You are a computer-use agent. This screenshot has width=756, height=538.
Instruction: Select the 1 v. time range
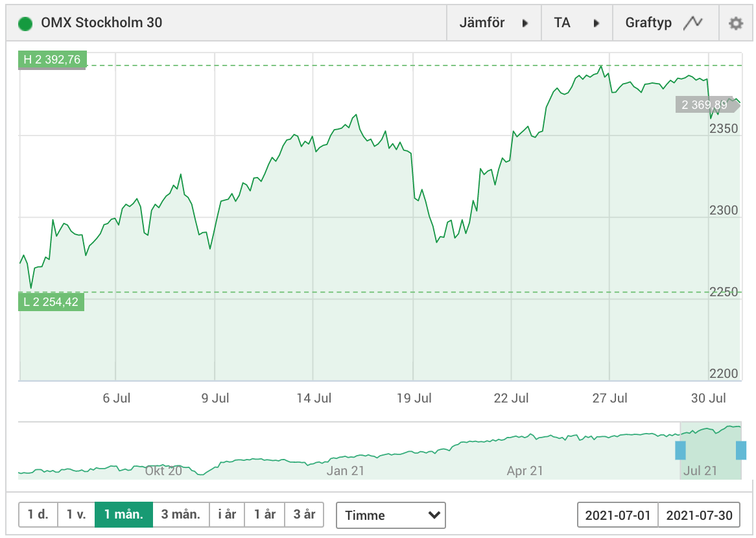[76, 515]
